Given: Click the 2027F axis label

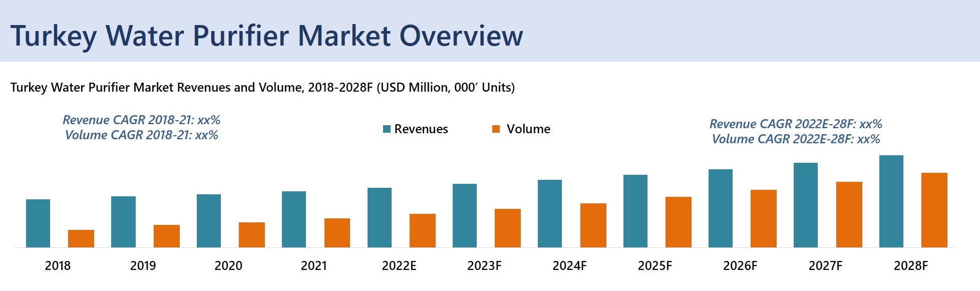Looking at the screenshot, I should (825, 266).
